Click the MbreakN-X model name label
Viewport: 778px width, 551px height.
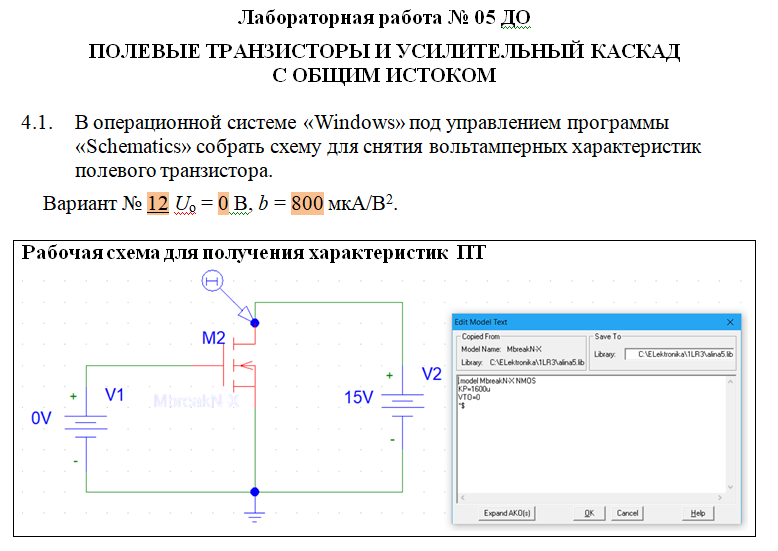coord(195,401)
